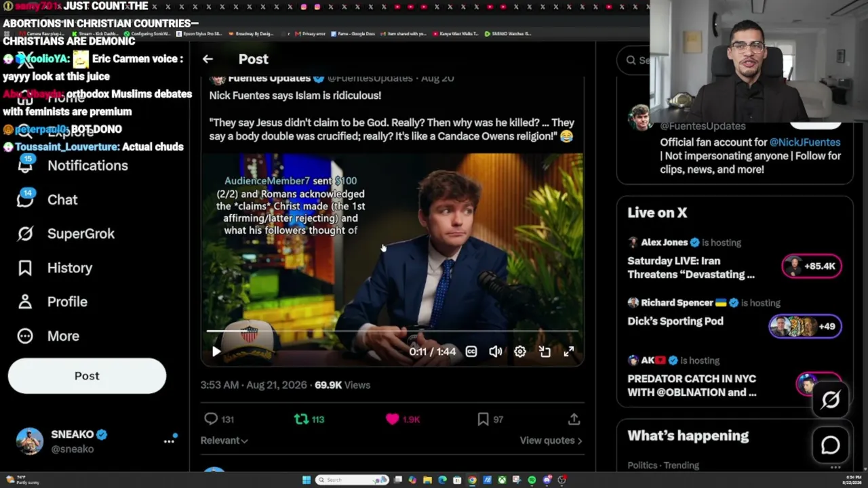Open video settings gear
868x488 pixels.
(520, 351)
